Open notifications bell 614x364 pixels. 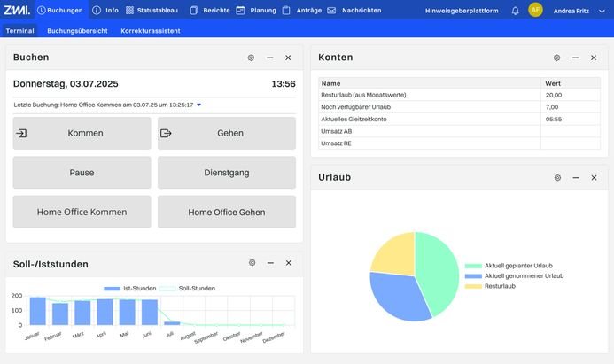(x=516, y=11)
